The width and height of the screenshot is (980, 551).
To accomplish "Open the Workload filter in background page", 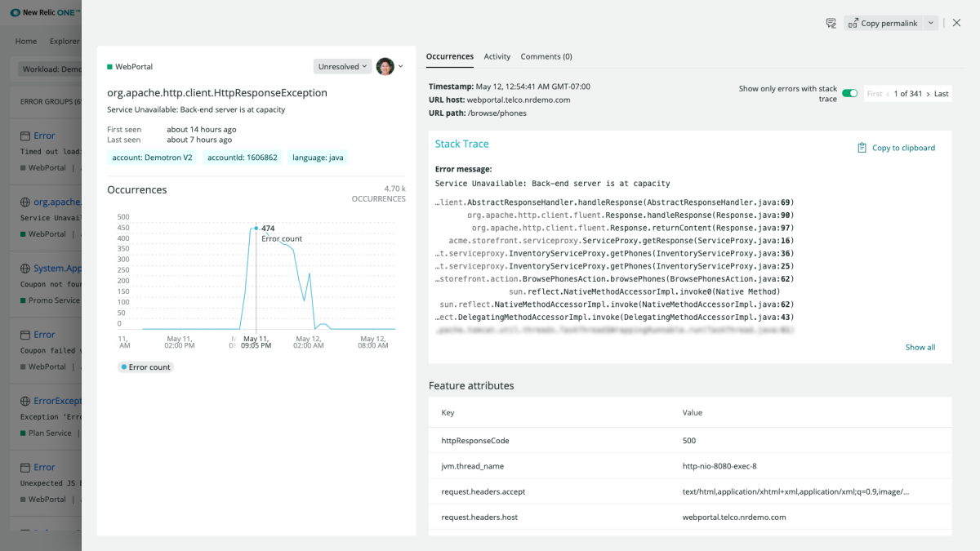I will pyautogui.click(x=50, y=69).
